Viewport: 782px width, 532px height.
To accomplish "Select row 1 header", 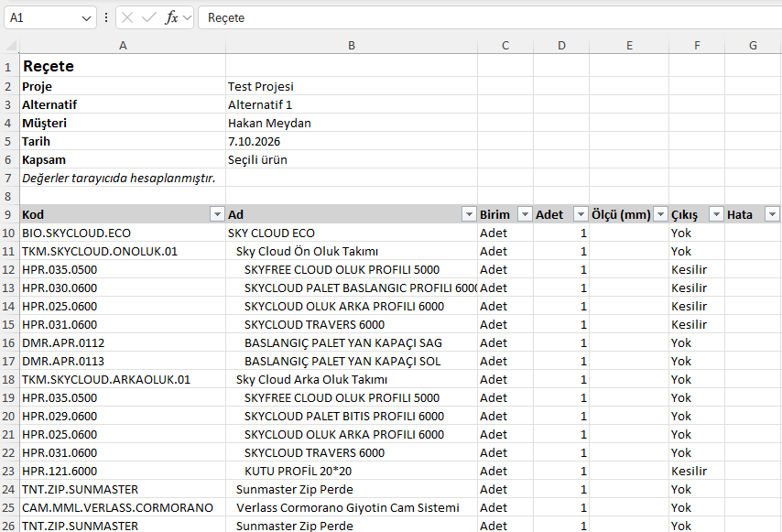I will 8,66.
